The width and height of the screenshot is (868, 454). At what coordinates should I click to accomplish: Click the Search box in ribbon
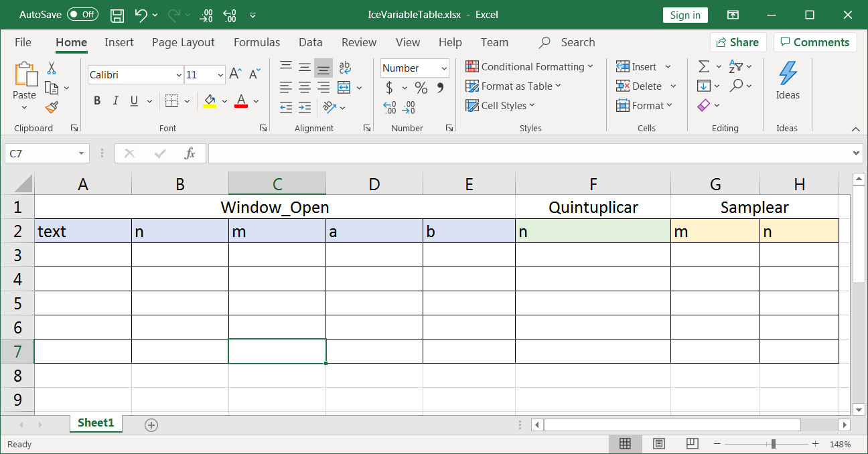click(567, 42)
